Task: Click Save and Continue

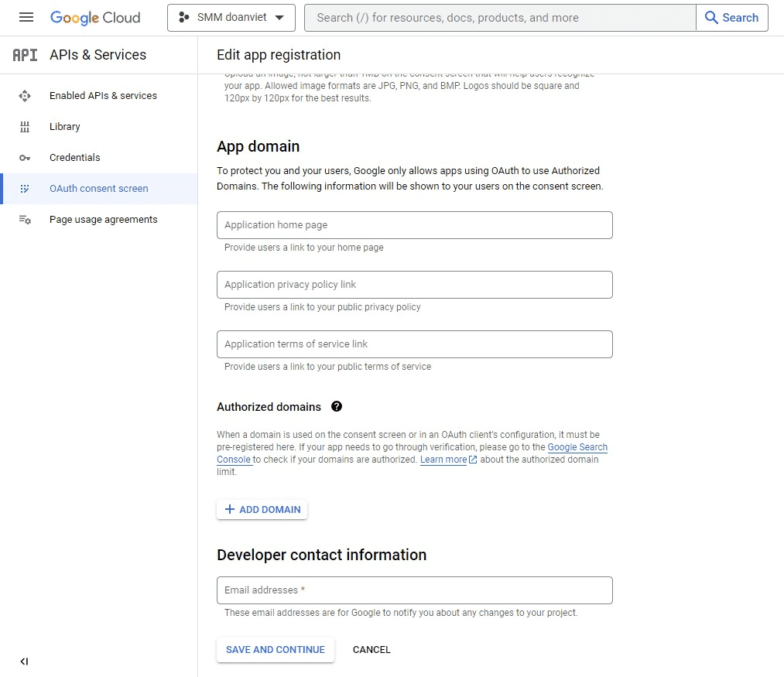Action: tap(275, 650)
